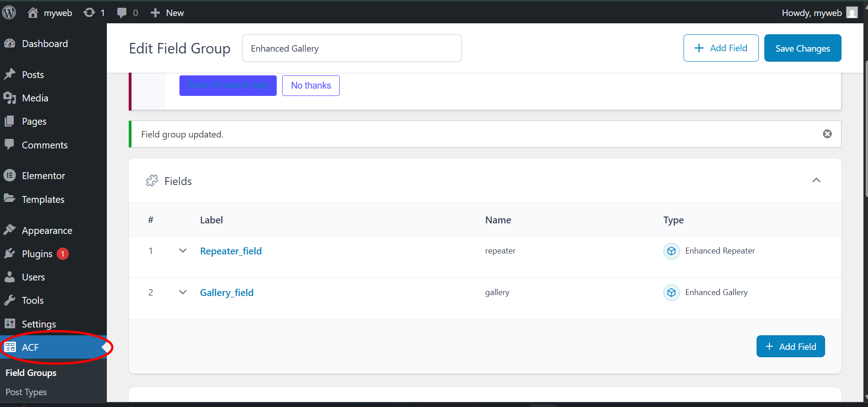This screenshot has width=868, height=407.
Task: Click the ACF sidebar icon
Action: [10, 347]
